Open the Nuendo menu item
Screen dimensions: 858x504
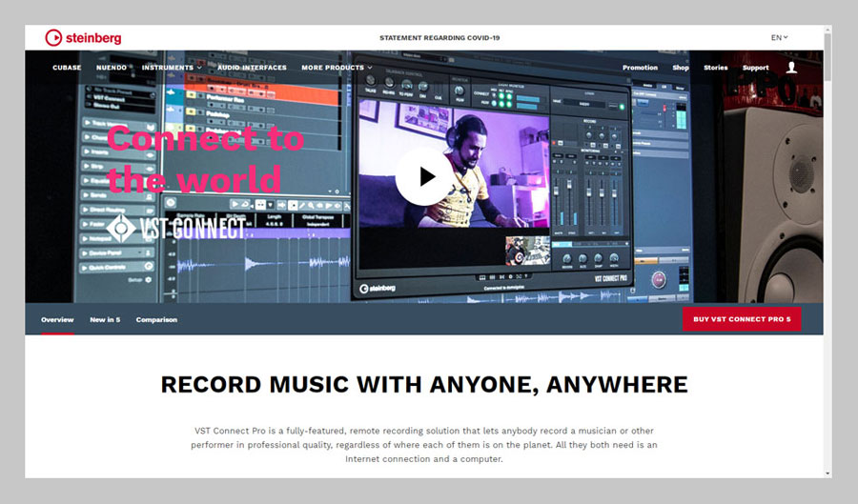[x=112, y=68]
